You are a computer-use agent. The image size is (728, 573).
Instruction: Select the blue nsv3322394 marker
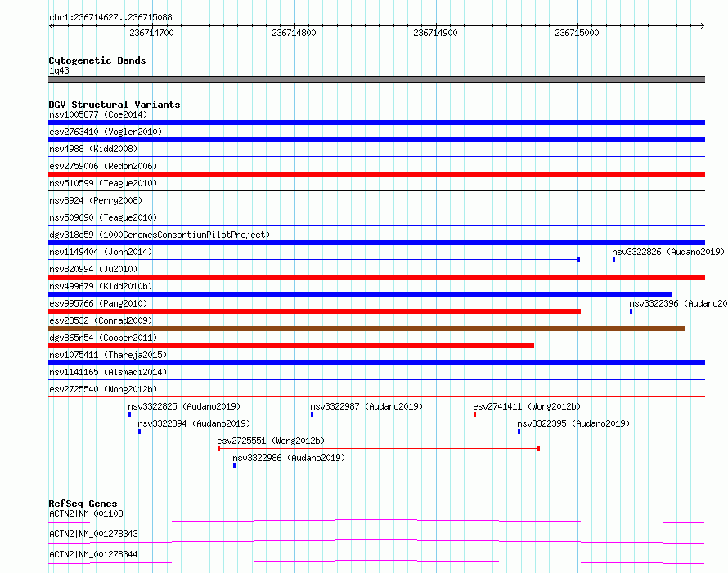pyautogui.click(x=139, y=432)
